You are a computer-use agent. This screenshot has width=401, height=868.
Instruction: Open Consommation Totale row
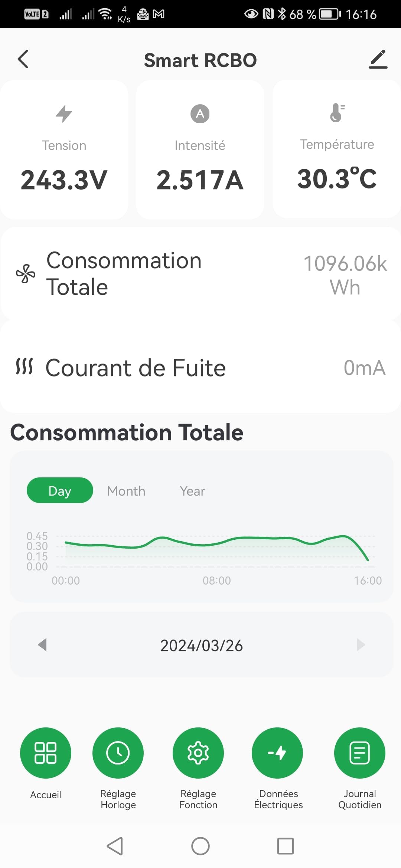point(200,274)
